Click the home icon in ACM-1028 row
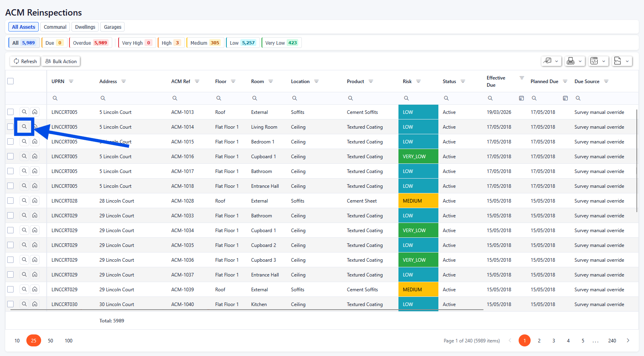The height and width of the screenshot is (356, 644). (35, 201)
